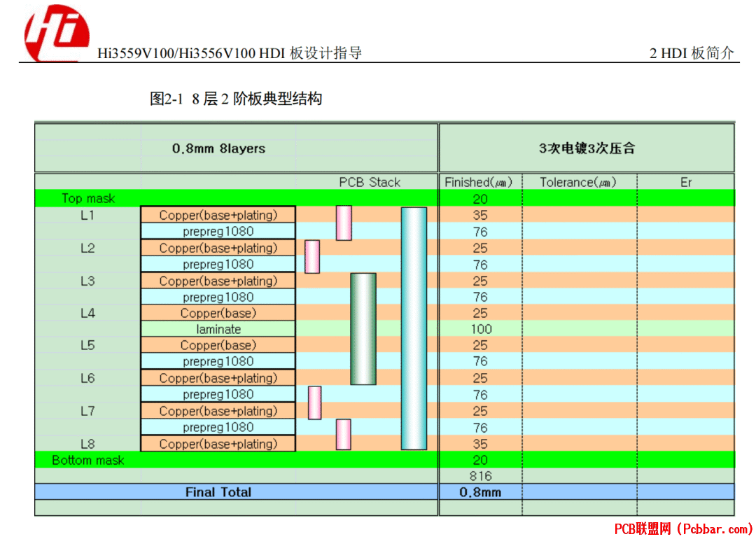
Task: Click the 816 total thickness value
Action: pyautogui.click(x=481, y=476)
